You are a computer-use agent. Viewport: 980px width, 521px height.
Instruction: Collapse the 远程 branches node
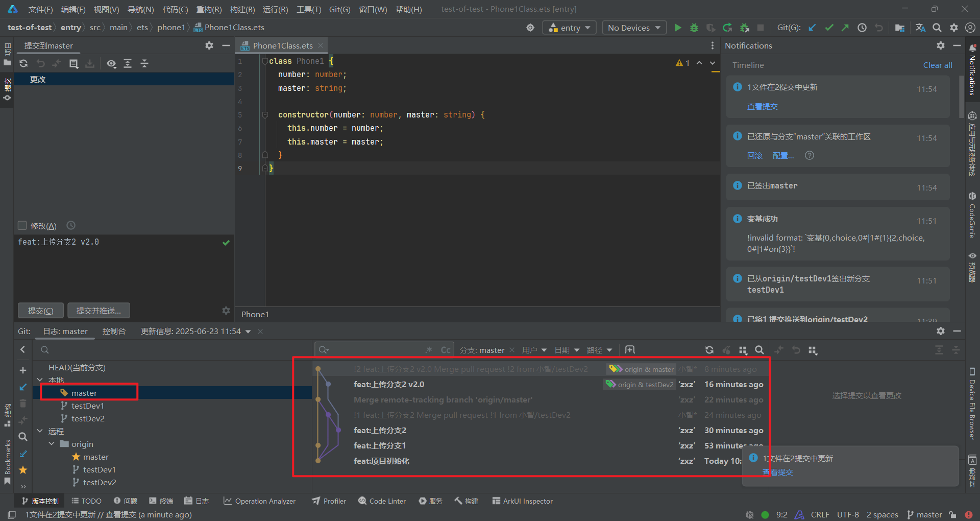point(40,431)
